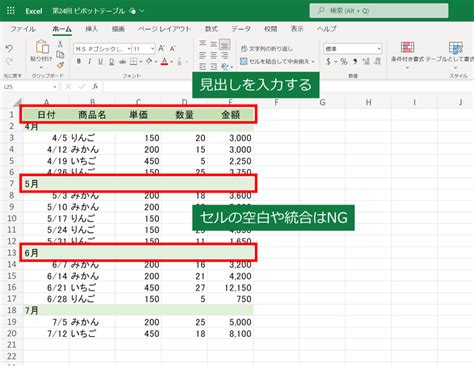Switch to the データ tab
The height and width of the screenshot is (366, 474).
click(241, 29)
